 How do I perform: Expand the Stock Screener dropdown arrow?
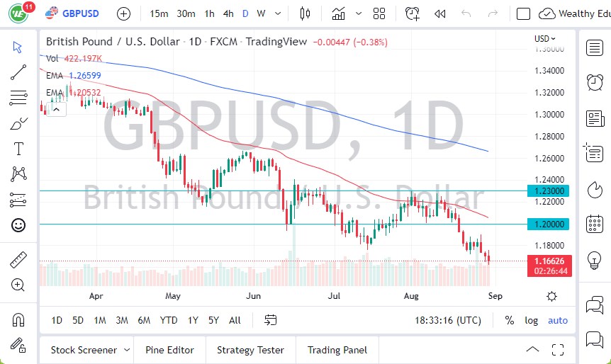tap(127, 350)
